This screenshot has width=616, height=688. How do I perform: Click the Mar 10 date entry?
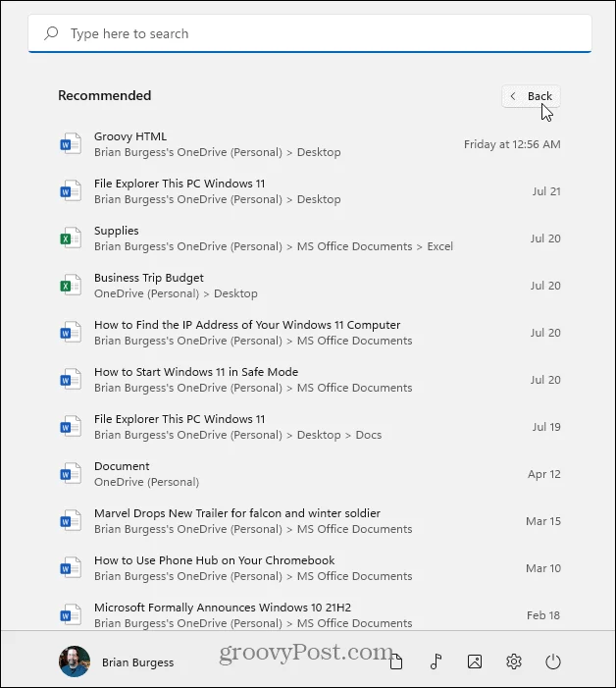(543, 568)
